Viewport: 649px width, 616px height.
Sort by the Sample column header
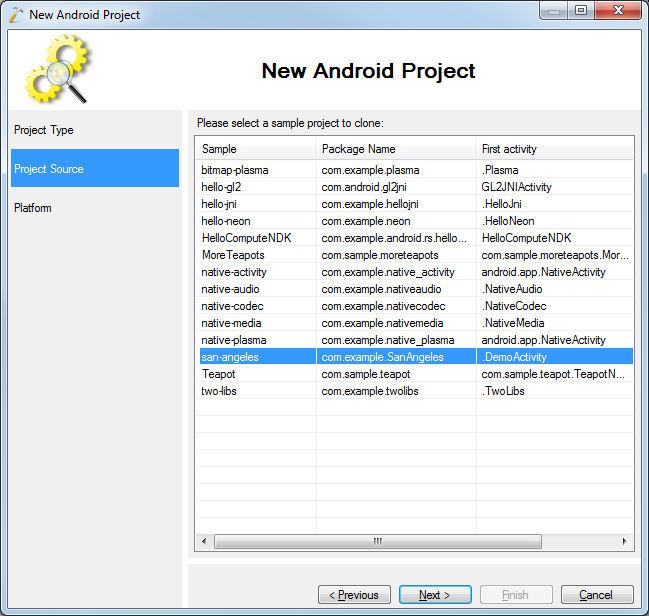[255, 149]
